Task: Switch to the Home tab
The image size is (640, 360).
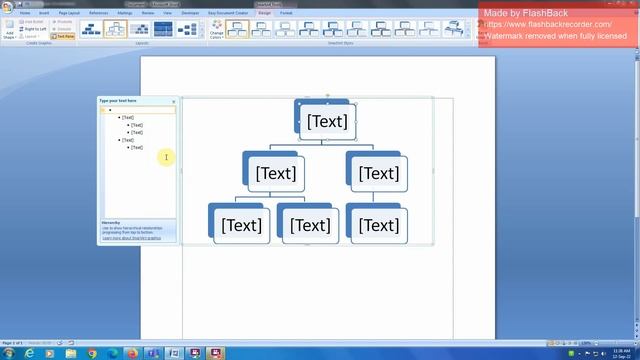Action: [x=25, y=13]
